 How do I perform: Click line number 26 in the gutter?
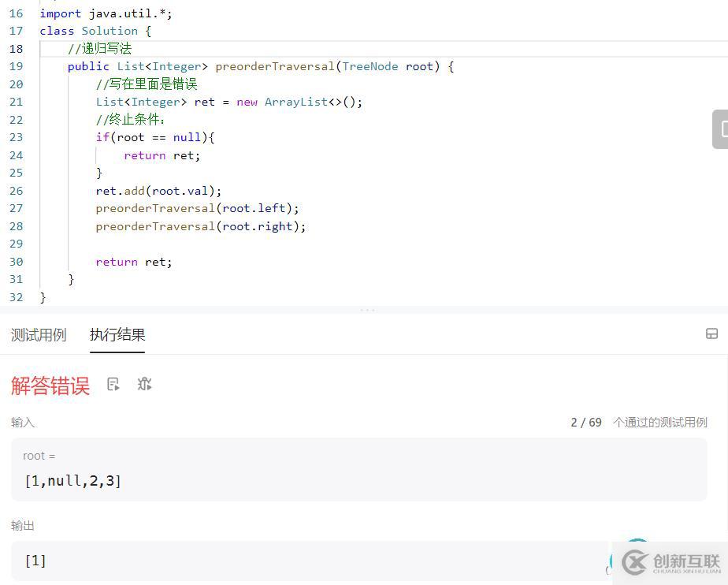tap(16, 191)
